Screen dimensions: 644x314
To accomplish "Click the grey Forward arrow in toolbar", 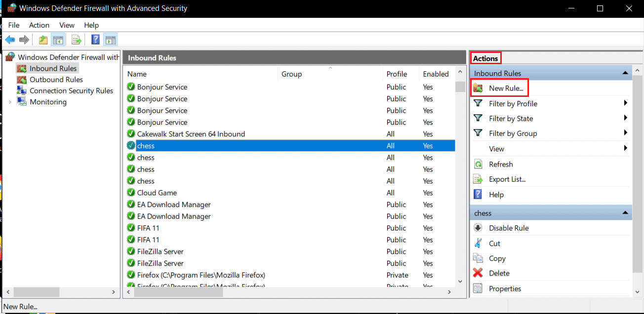I will 24,40.
